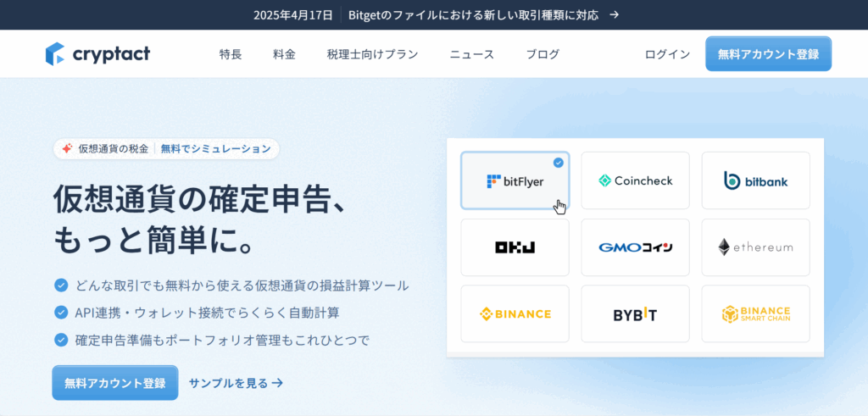
Task: Select the OKJ exchange card
Action: [515, 247]
